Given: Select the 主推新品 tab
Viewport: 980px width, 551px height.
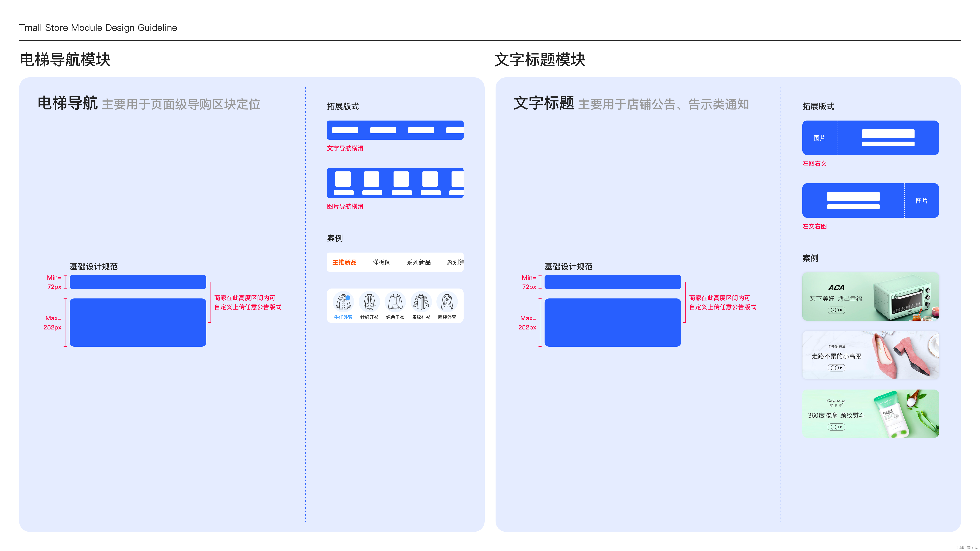Looking at the screenshot, I should (344, 262).
